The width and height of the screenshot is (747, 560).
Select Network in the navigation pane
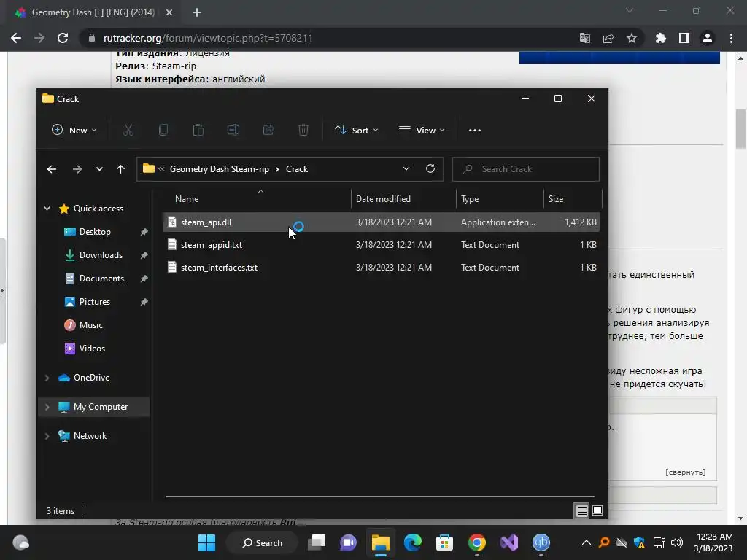90,436
